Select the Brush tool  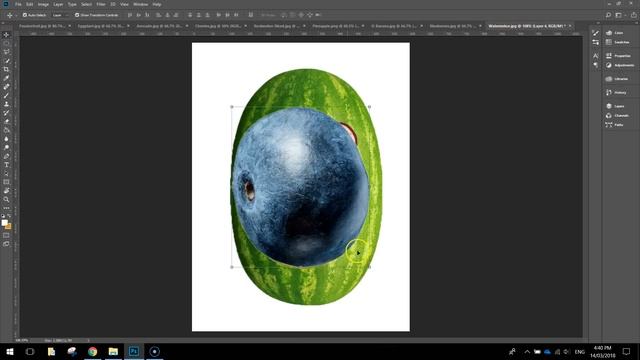click(6, 96)
